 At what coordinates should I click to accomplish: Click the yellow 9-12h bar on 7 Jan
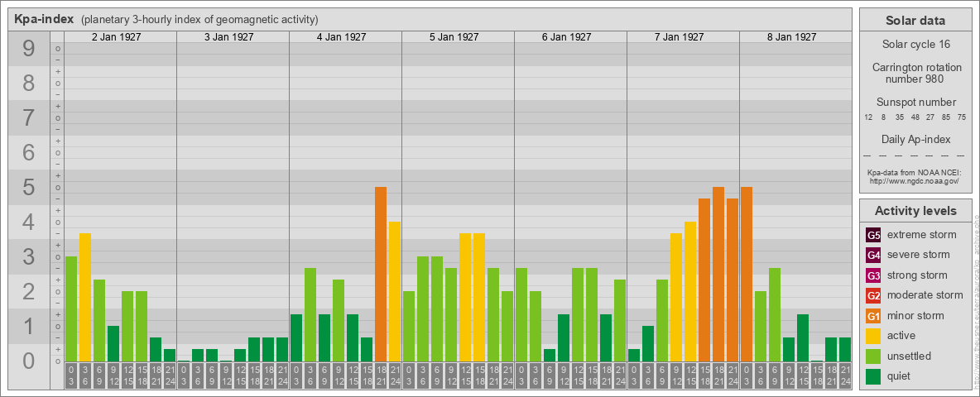[675, 297]
